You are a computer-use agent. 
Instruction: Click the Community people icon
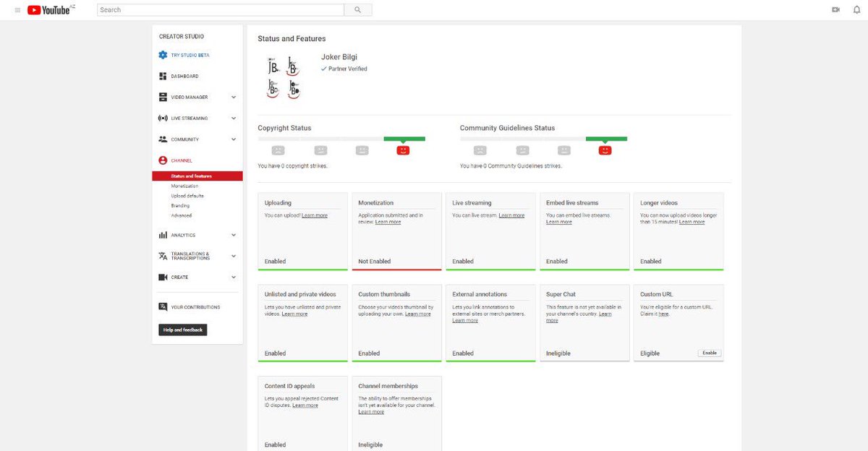coord(163,139)
